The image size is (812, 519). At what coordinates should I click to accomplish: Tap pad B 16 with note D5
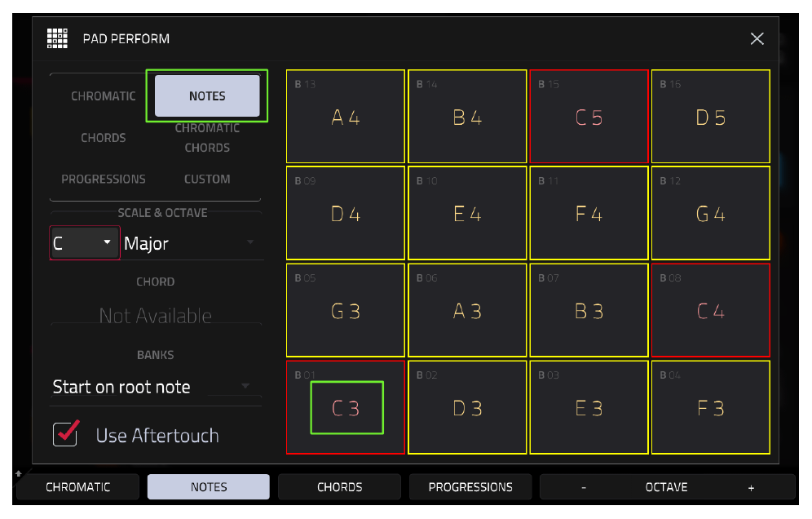711,116
